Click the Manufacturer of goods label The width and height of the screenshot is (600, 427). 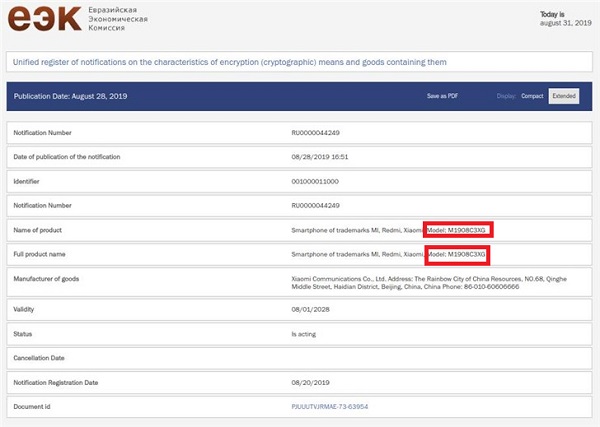coord(46,279)
